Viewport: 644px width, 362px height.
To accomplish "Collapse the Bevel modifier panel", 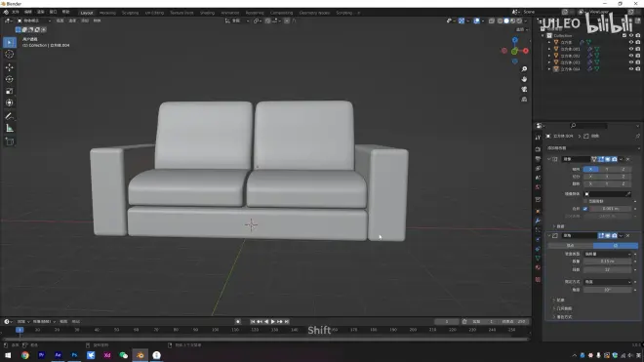I will [549, 235].
